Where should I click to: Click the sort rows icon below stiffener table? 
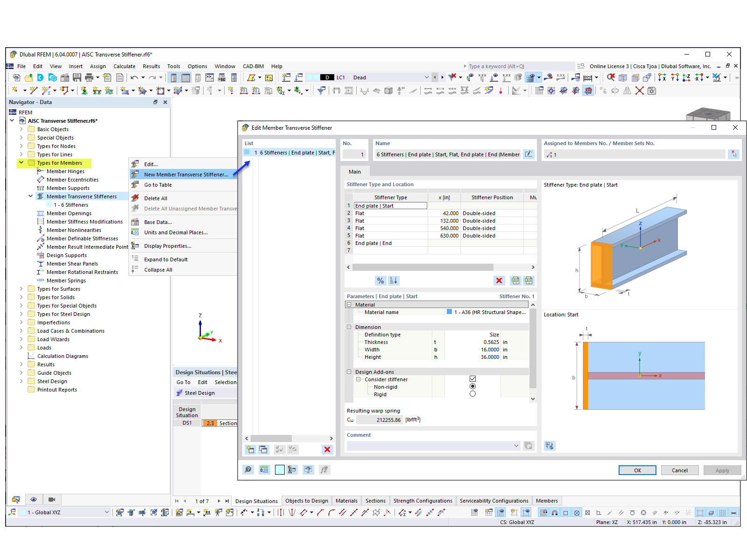pos(394,280)
